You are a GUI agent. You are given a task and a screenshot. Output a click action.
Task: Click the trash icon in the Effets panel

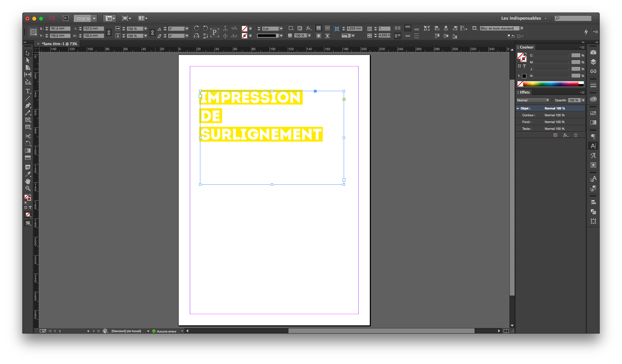click(x=576, y=135)
